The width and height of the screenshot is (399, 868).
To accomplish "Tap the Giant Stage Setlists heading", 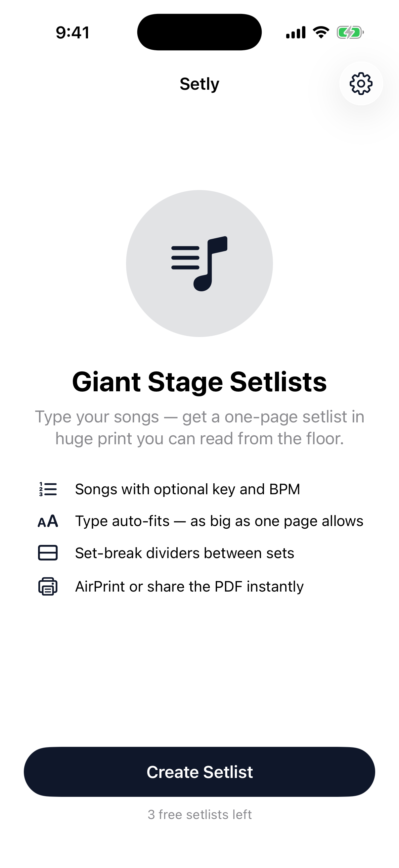I will 199,382.
